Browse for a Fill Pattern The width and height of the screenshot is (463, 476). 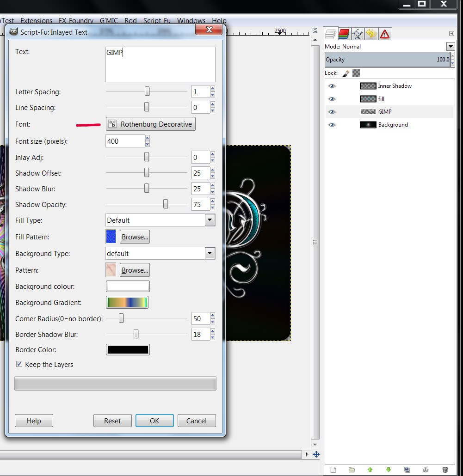(x=135, y=237)
